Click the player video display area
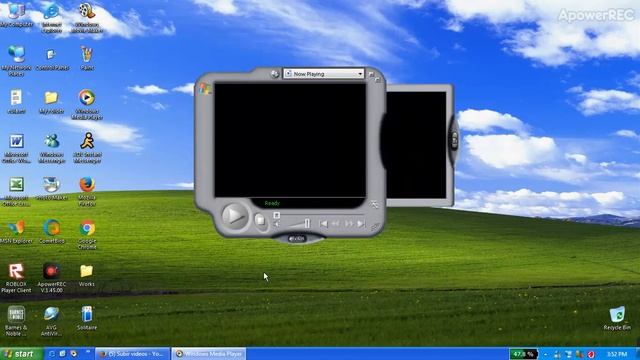The image size is (640, 360). [x=290, y=140]
